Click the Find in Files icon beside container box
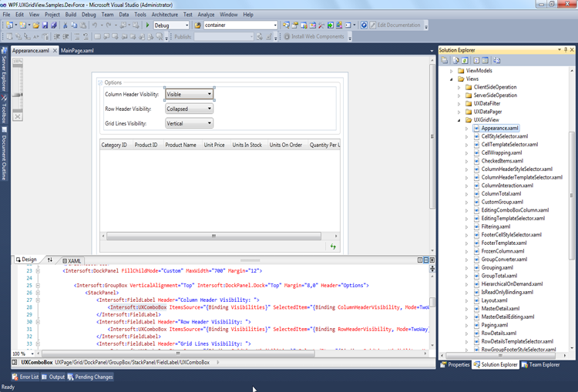578x392 pixels. [x=197, y=25]
